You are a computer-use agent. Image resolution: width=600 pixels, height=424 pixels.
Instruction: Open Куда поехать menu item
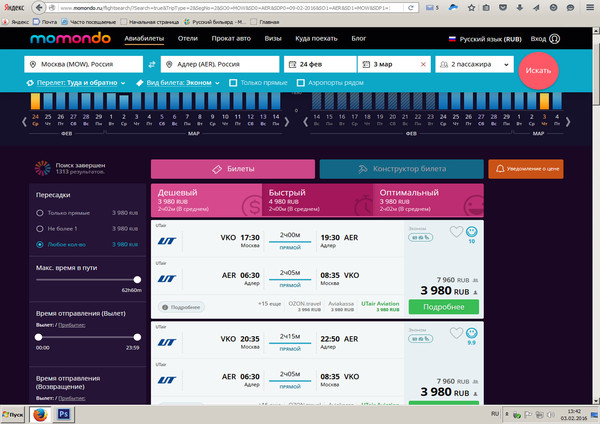pos(316,39)
